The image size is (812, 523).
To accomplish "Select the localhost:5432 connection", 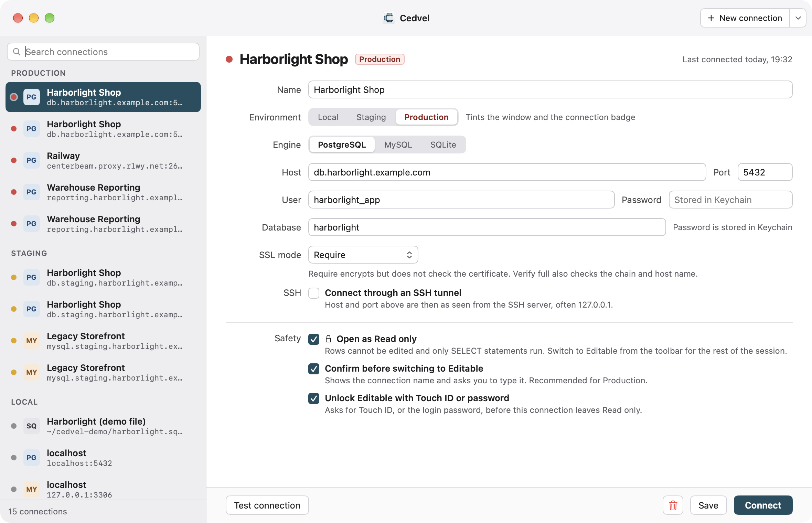I will coord(103,458).
